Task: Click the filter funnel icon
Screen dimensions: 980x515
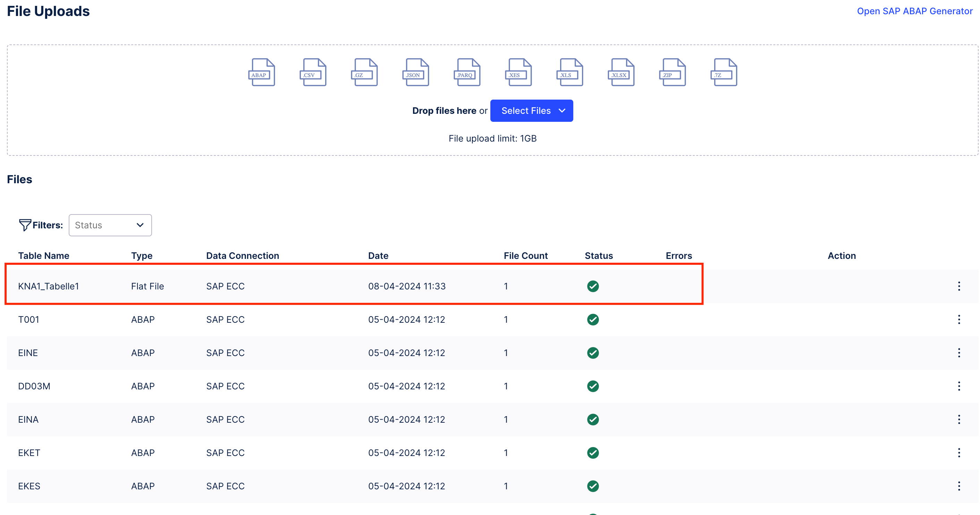Action: pyautogui.click(x=25, y=225)
